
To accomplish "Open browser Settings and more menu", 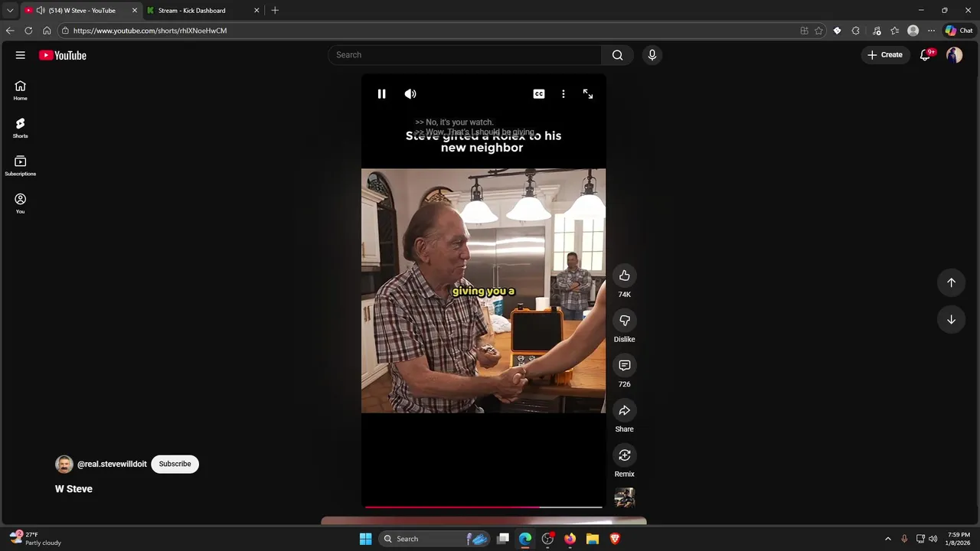I will 931,31.
